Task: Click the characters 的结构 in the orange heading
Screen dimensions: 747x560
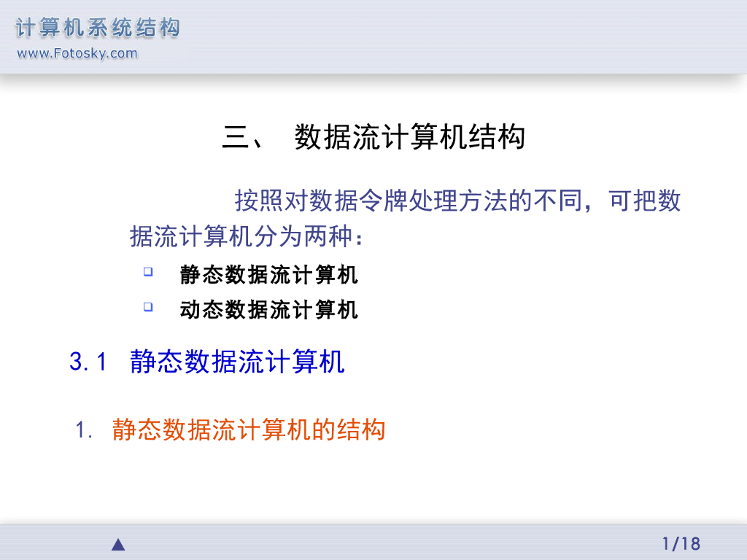Action: (x=348, y=429)
